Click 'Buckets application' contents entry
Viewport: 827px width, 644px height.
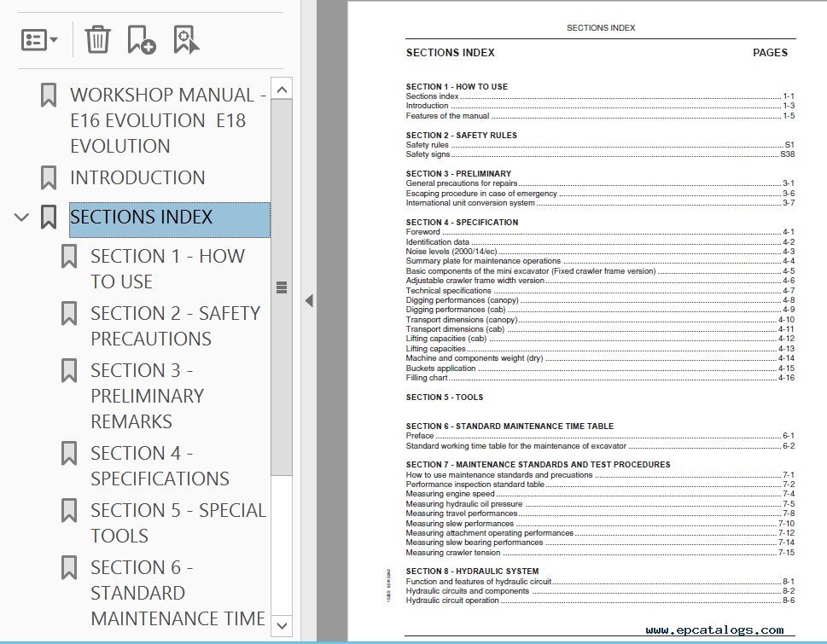point(600,368)
